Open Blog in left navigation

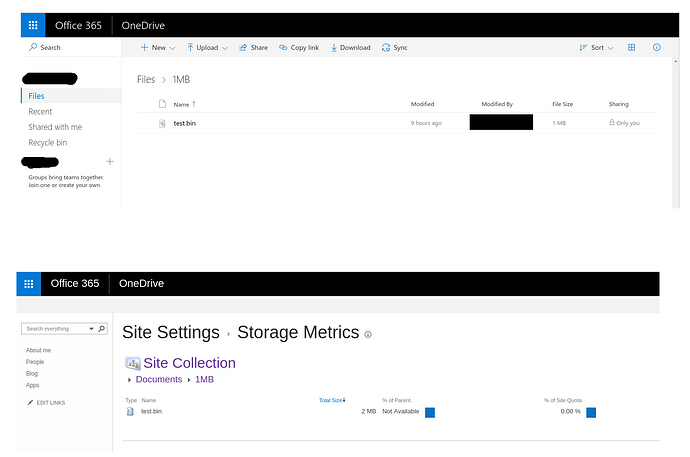coord(32,373)
